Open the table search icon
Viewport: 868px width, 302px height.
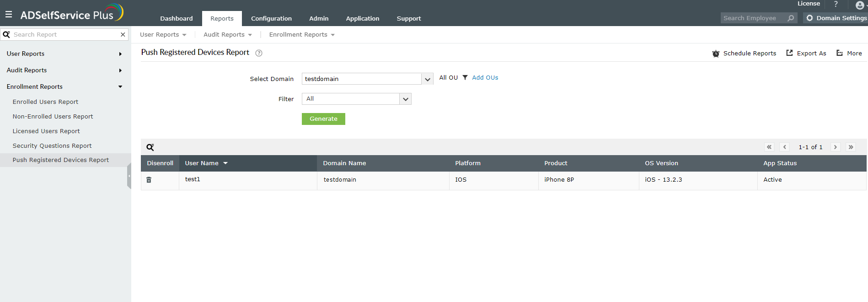[150, 147]
